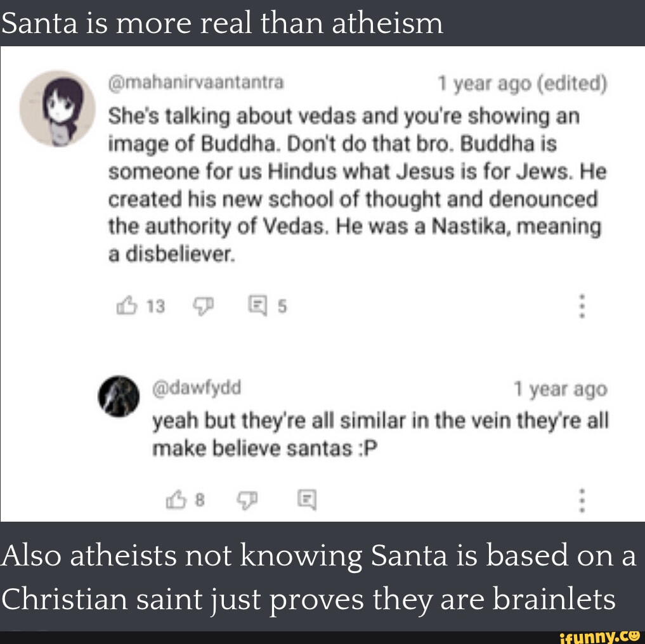Viewport: 645px width, 644px height.
Task: Like the @dawfydd reply with 8 likes
Action: click(x=176, y=499)
